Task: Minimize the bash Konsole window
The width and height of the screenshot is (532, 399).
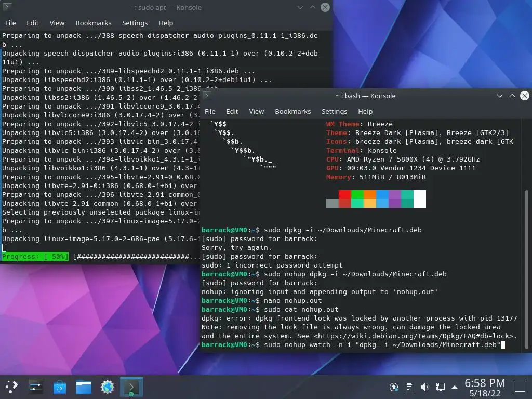Action: 499,96
